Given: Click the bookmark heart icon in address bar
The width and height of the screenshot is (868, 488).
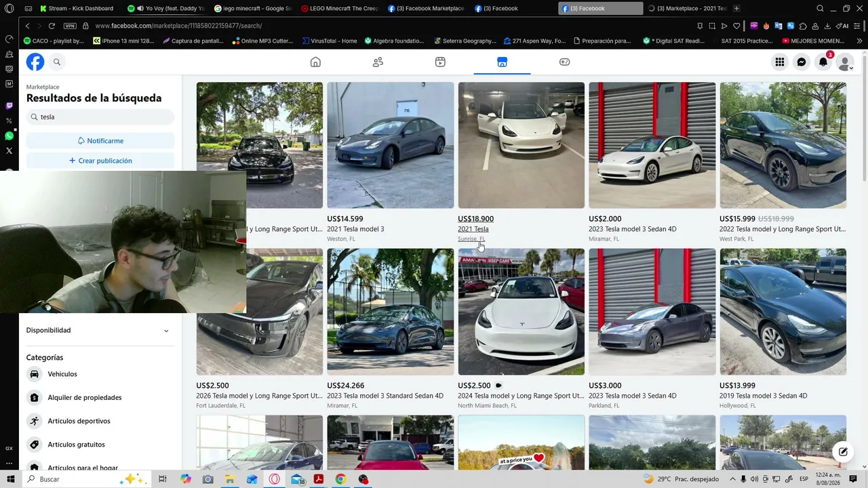Looking at the screenshot, I should [x=736, y=26].
